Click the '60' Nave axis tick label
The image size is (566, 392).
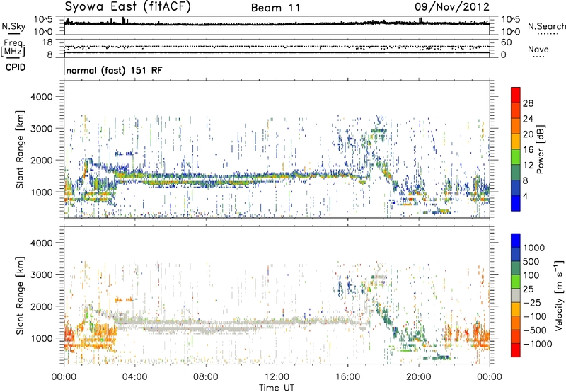pos(506,42)
